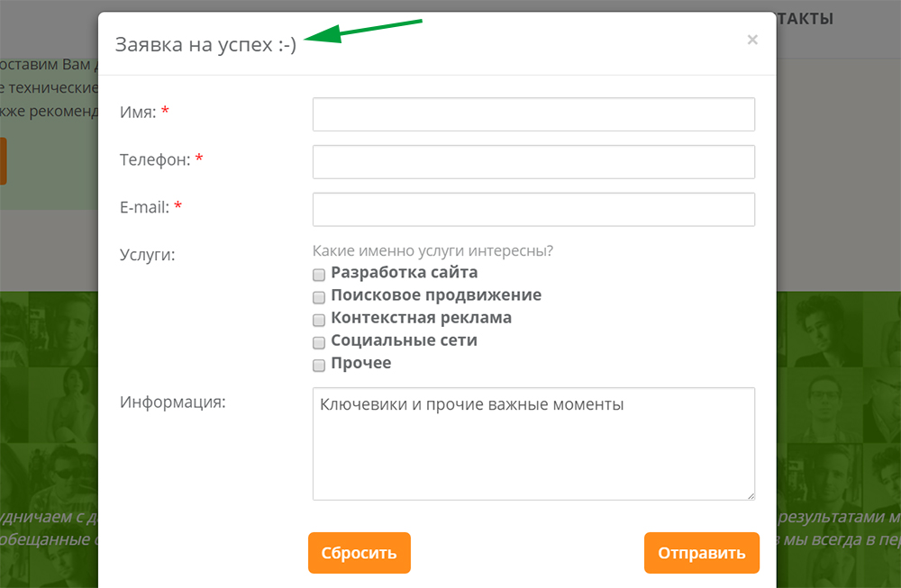Screen dimensions: 901x588
Task: Tick the "Прочее" checkbox
Action: click(318, 364)
